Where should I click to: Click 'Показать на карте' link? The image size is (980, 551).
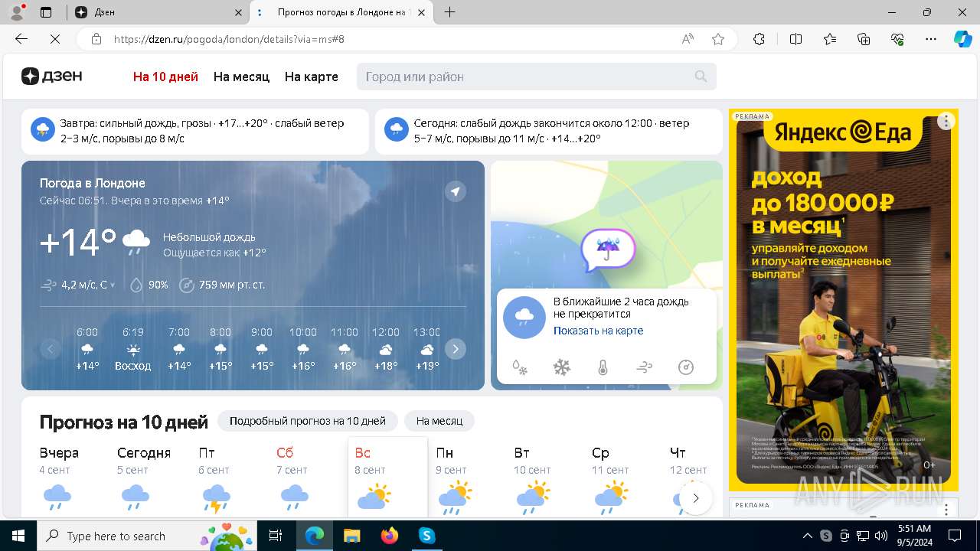click(x=598, y=331)
